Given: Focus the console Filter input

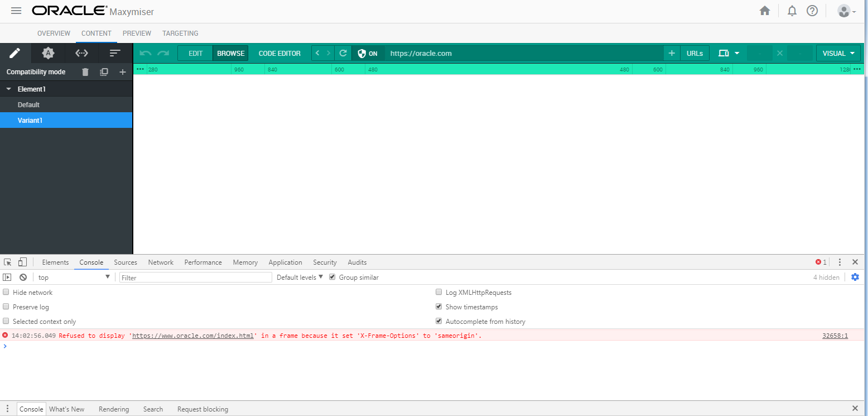Looking at the screenshot, I should pos(196,278).
